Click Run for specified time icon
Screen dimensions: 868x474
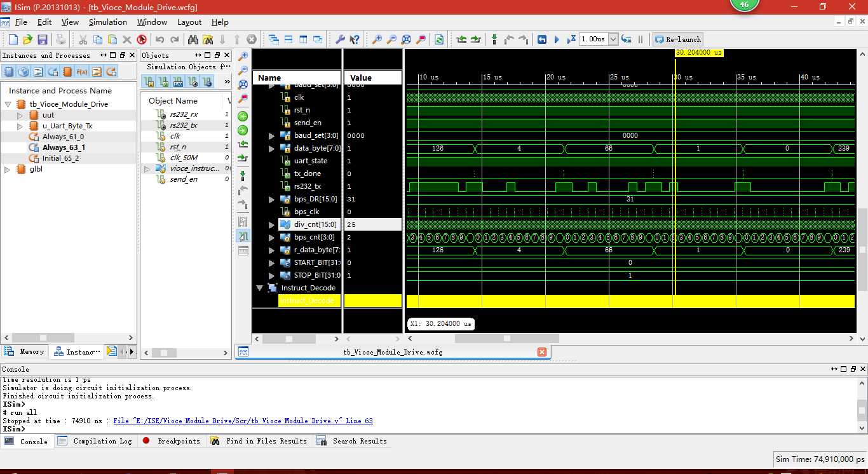(x=571, y=39)
